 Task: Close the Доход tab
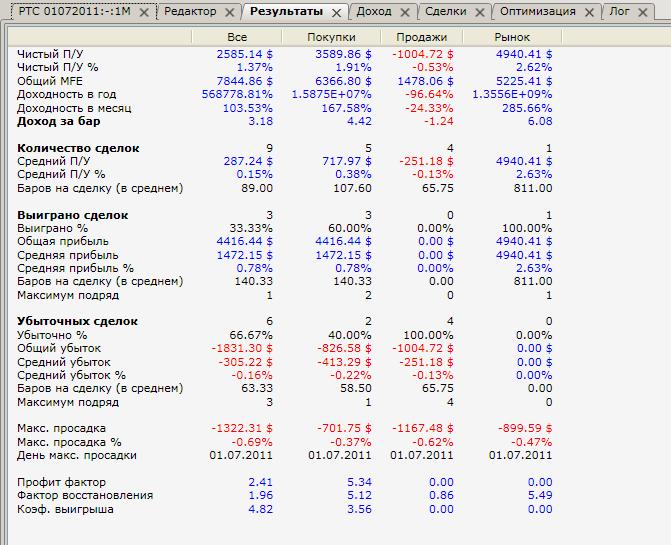pyautogui.click(x=405, y=13)
